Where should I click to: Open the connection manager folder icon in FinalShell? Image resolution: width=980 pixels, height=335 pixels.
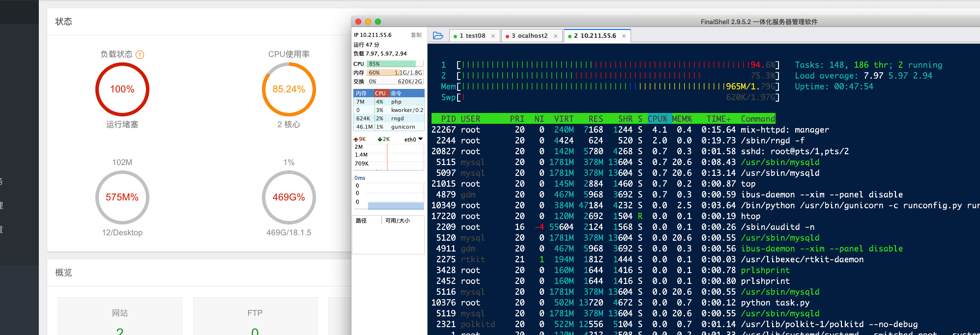(x=438, y=35)
